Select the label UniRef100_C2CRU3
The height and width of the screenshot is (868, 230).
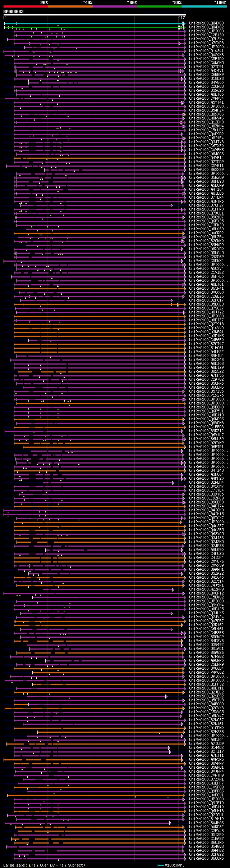(x=206, y=87)
